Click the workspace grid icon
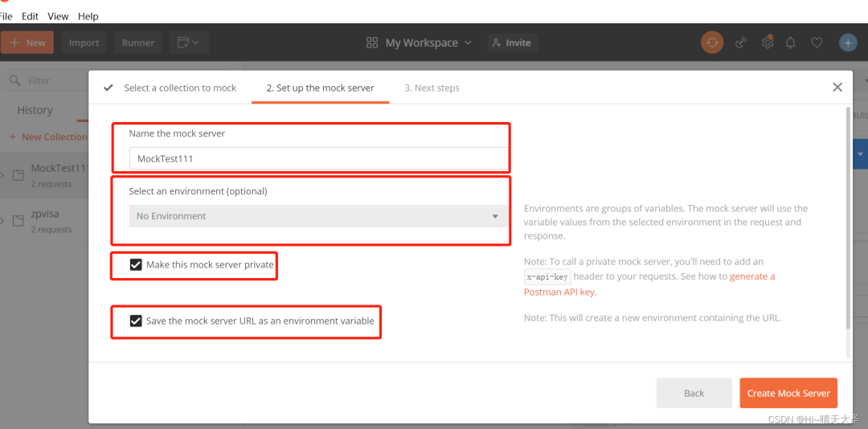Viewport: 868px width, 429px height. point(372,43)
